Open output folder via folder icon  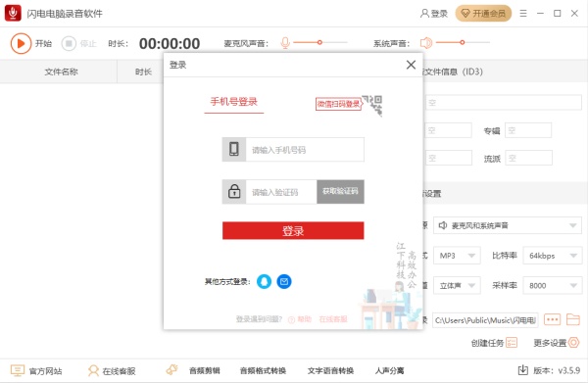coord(573,319)
